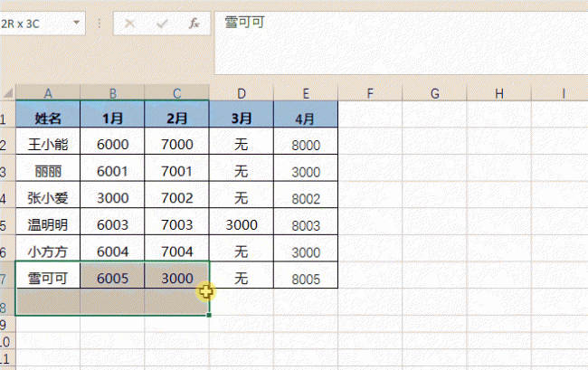Select row 8 header
The image size is (588, 370).
click(x=7, y=302)
